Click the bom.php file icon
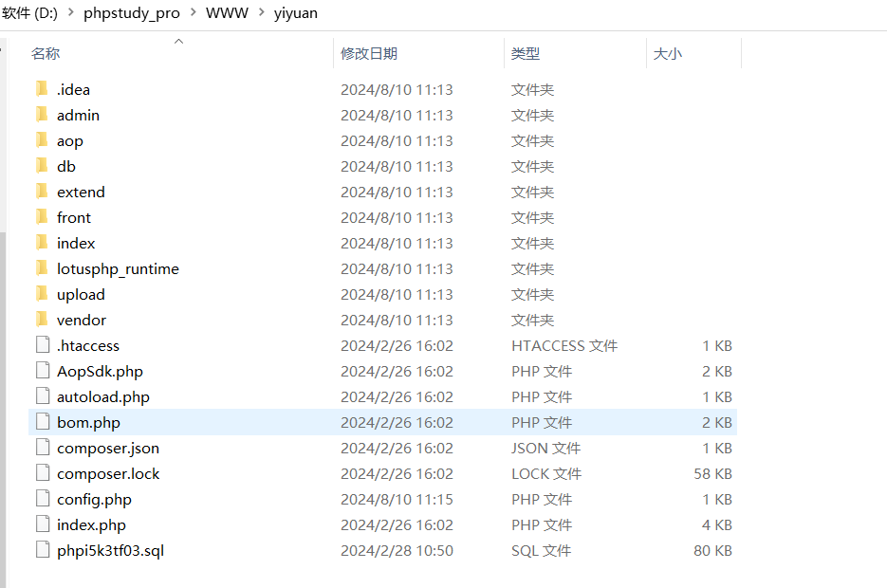Viewport: 887px width, 588px height. tap(43, 421)
